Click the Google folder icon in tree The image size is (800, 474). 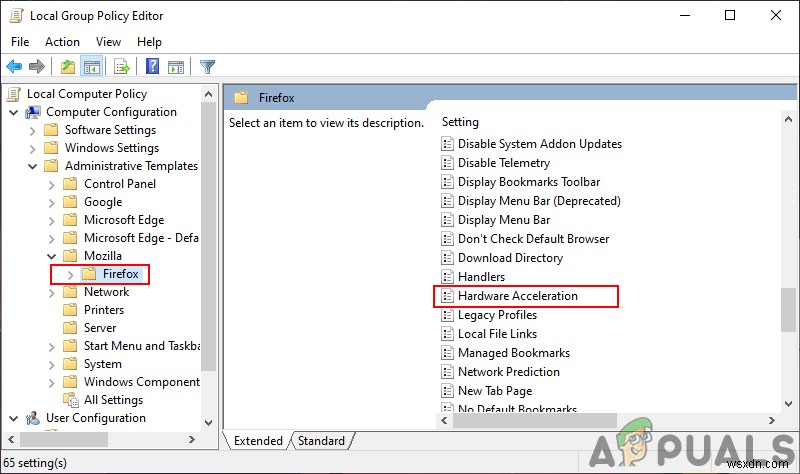70,202
